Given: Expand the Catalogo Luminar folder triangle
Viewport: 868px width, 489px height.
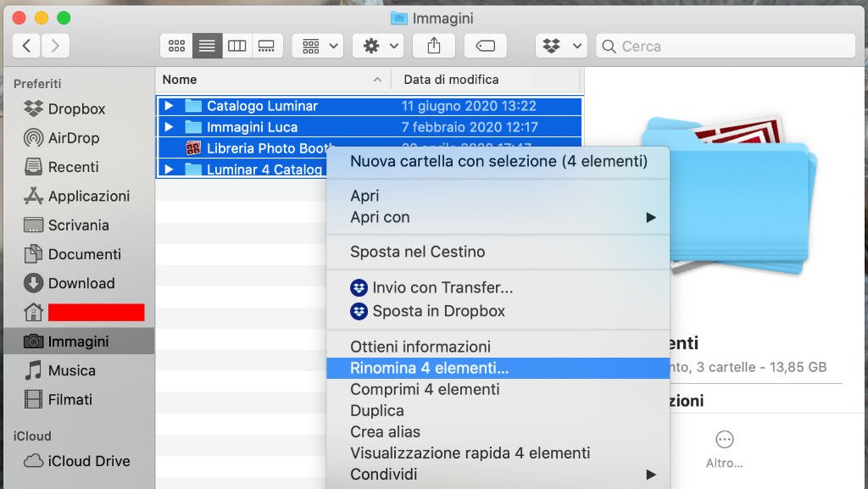Looking at the screenshot, I should tap(170, 106).
